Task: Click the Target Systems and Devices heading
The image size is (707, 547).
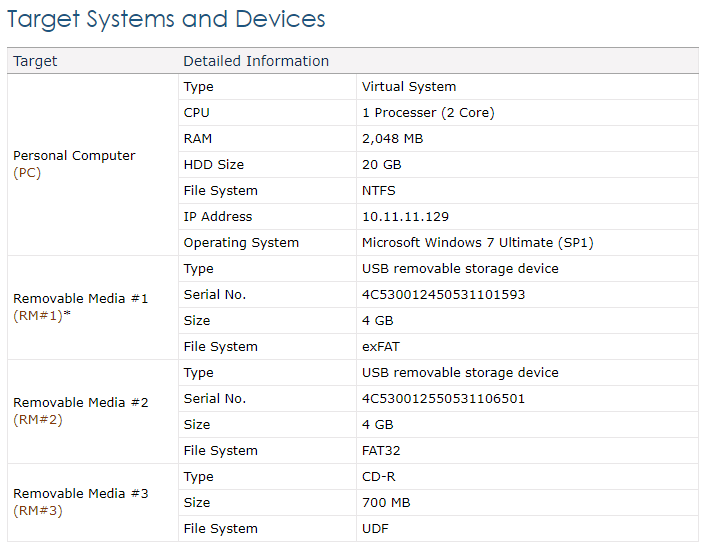Action: click(166, 19)
